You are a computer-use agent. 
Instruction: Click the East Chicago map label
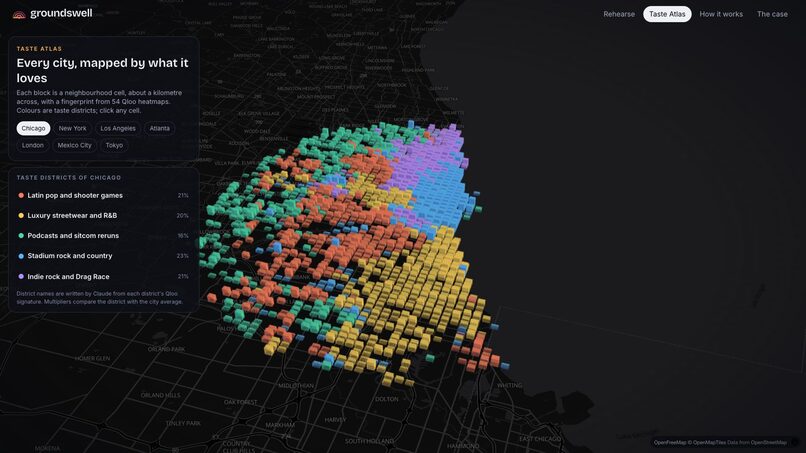click(x=540, y=439)
